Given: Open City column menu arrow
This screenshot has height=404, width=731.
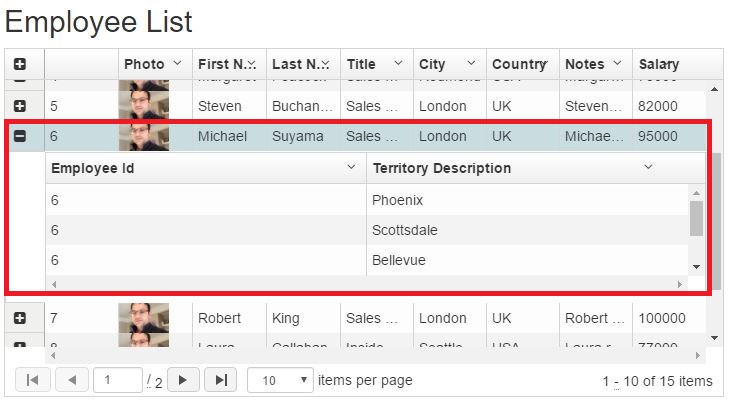Looking at the screenshot, I should coord(472,63).
